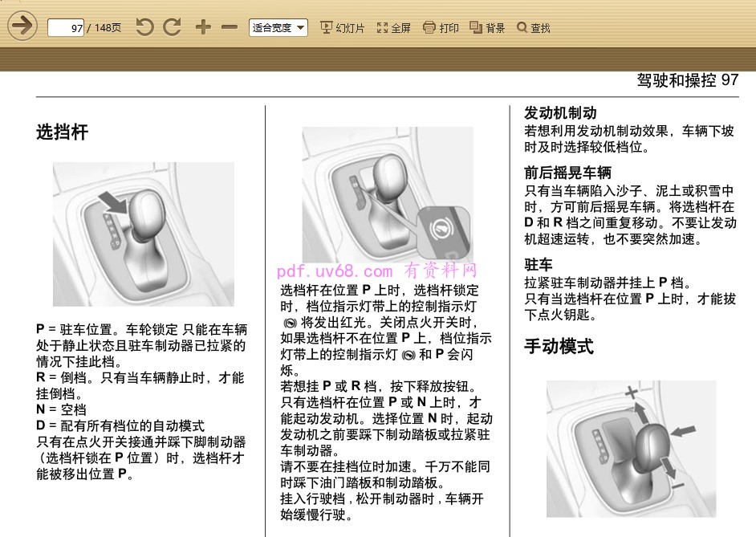This screenshot has height=537, width=756.
Task: Click the circled right-arrow navigation icon
Action: click(22, 26)
